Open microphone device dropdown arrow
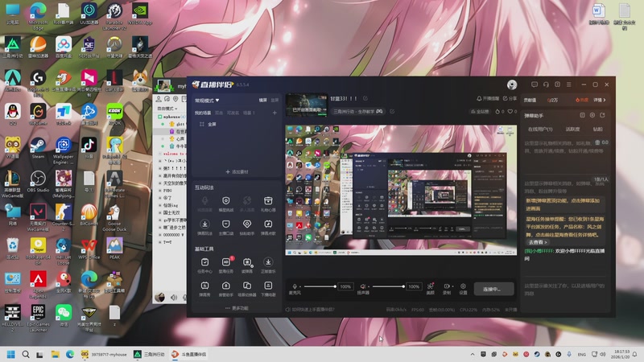Viewport: 644px width, 362px height. click(x=300, y=286)
